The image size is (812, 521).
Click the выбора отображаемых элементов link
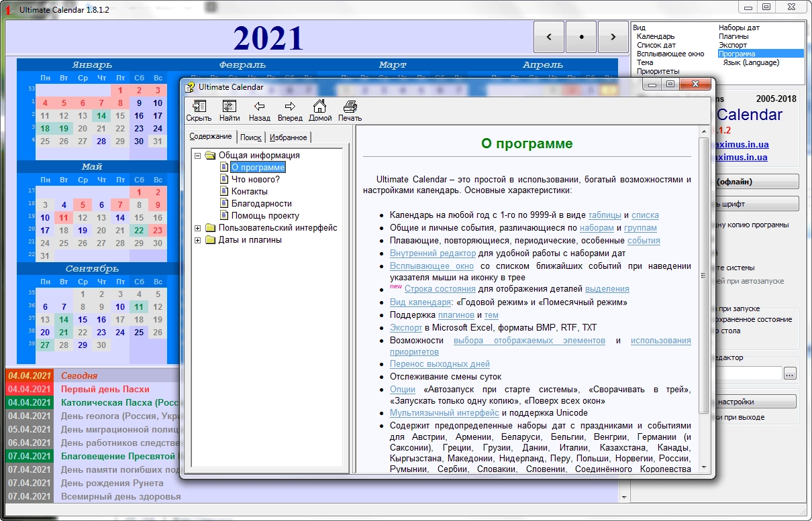(529, 341)
